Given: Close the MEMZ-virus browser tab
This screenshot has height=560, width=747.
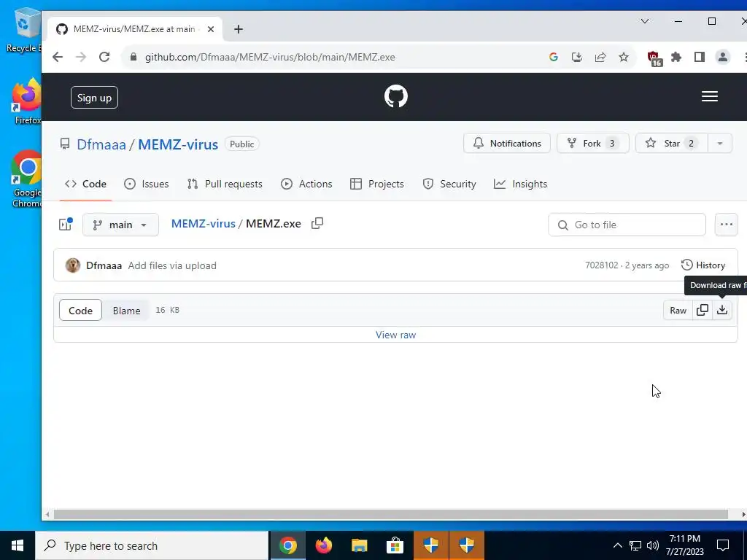Looking at the screenshot, I should (x=211, y=29).
